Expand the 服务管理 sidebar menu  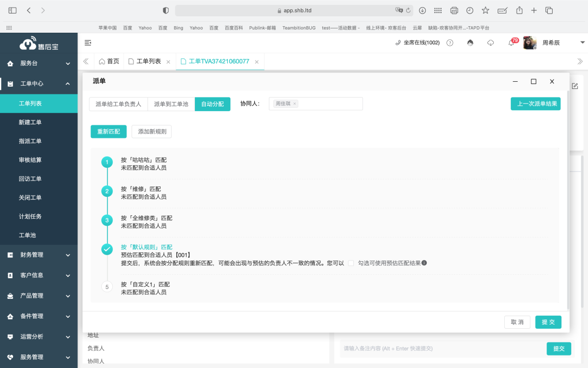tap(39, 357)
